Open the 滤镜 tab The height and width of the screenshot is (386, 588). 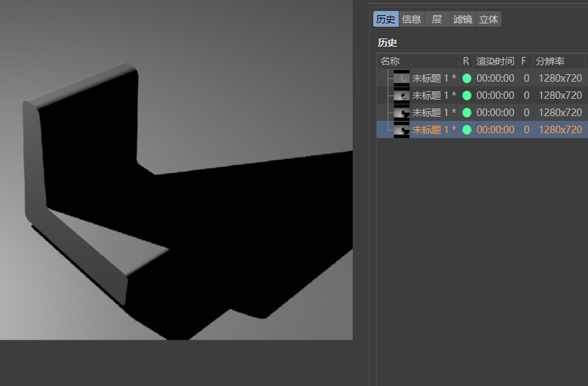point(463,19)
